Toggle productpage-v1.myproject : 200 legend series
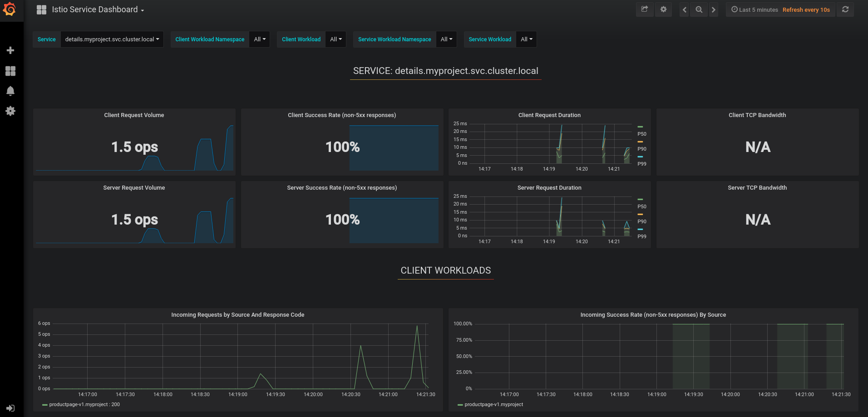Image resolution: width=868 pixels, height=417 pixels. 84,404
